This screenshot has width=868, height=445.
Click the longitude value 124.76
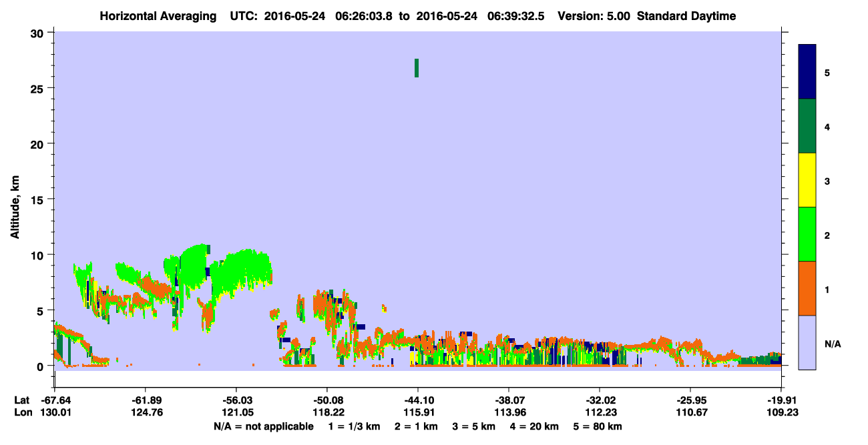coord(145,412)
